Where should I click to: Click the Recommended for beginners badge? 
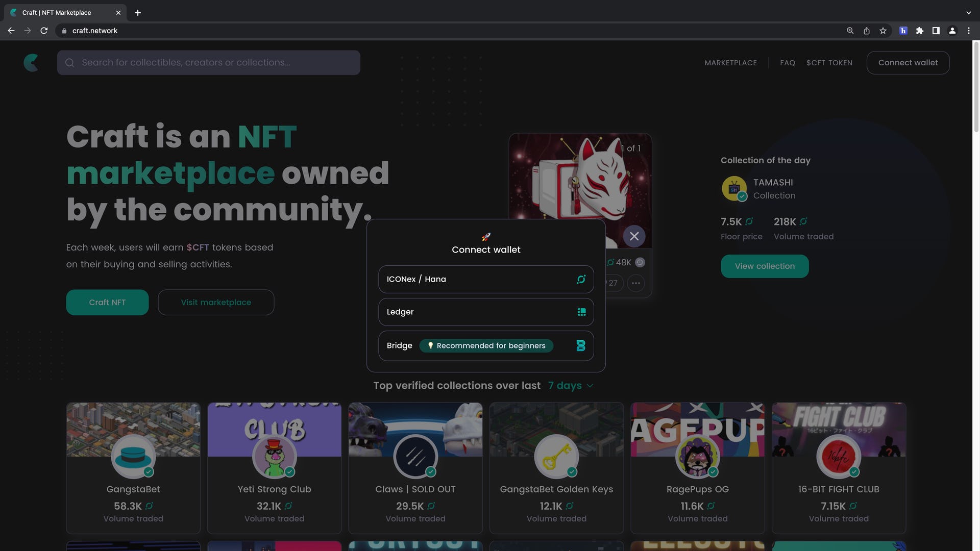pyautogui.click(x=486, y=345)
